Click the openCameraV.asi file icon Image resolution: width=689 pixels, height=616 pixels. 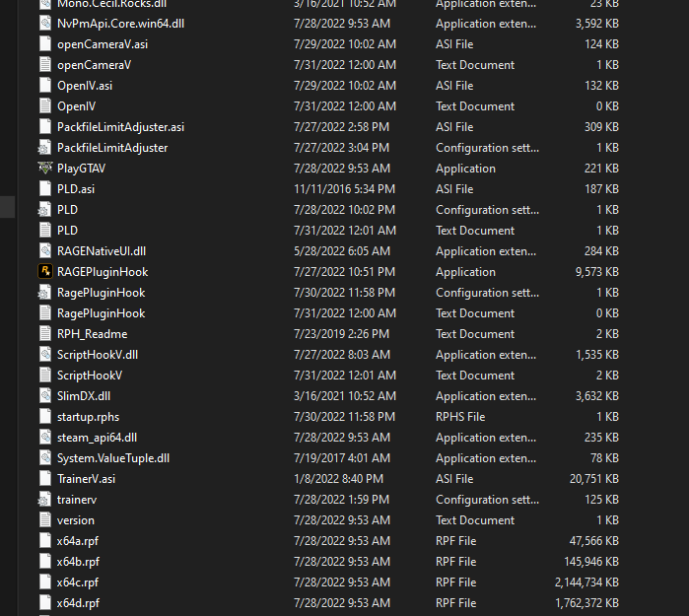[x=44, y=44]
